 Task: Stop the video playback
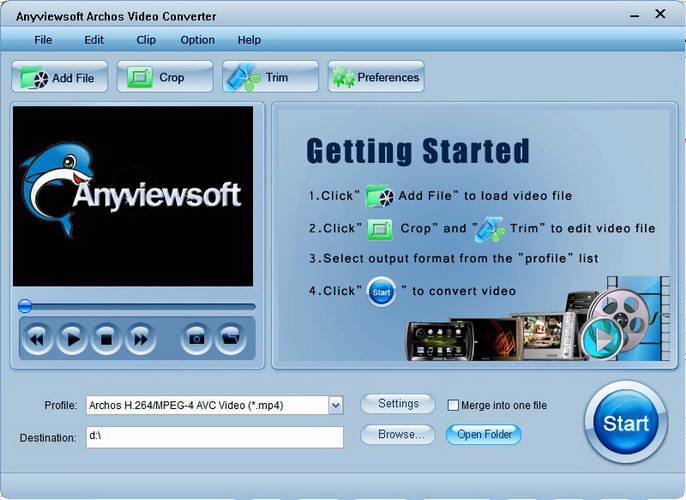pyautogui.click(x=106, y=339)
